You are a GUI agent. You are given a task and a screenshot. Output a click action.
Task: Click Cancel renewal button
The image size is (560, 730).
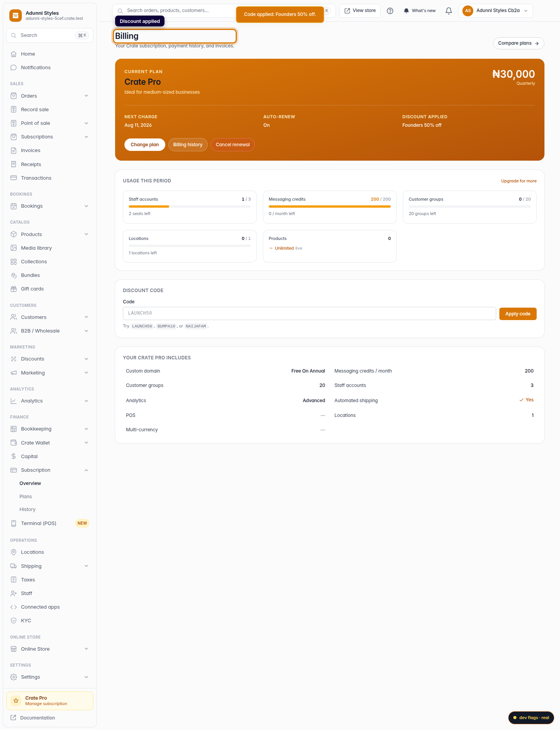233,145
